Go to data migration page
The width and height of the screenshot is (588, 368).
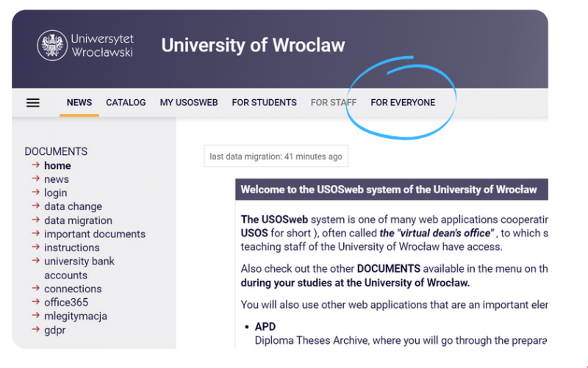[78, 220]
